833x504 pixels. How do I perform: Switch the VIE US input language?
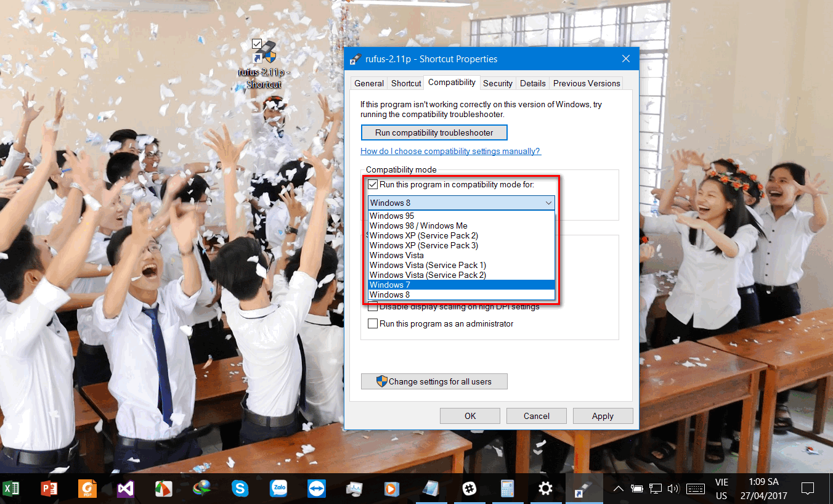click(x=721, y=489)
